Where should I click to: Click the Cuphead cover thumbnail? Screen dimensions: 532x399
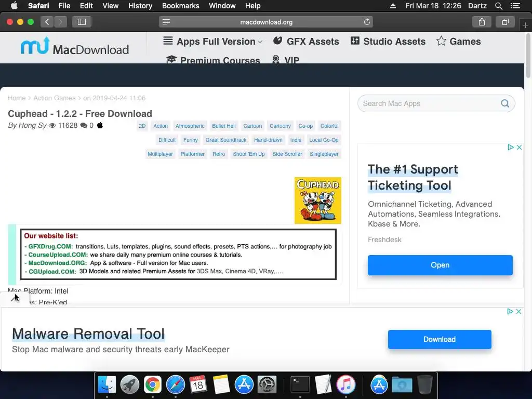(x=317, y=201)
